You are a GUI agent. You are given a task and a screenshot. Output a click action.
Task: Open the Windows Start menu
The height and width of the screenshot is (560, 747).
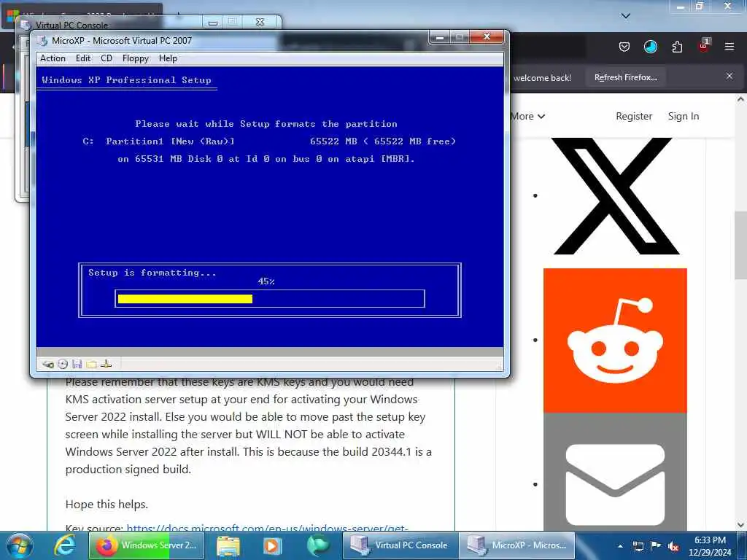click(20, 545)
